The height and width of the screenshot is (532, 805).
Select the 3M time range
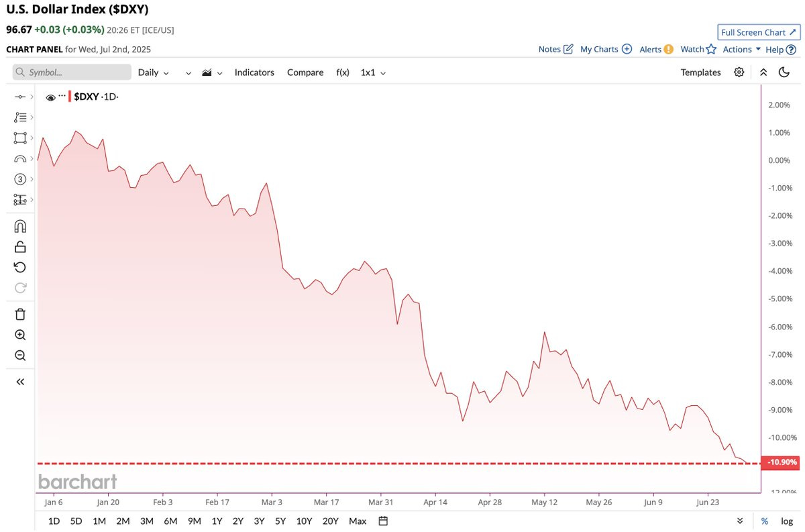[147, 521]
